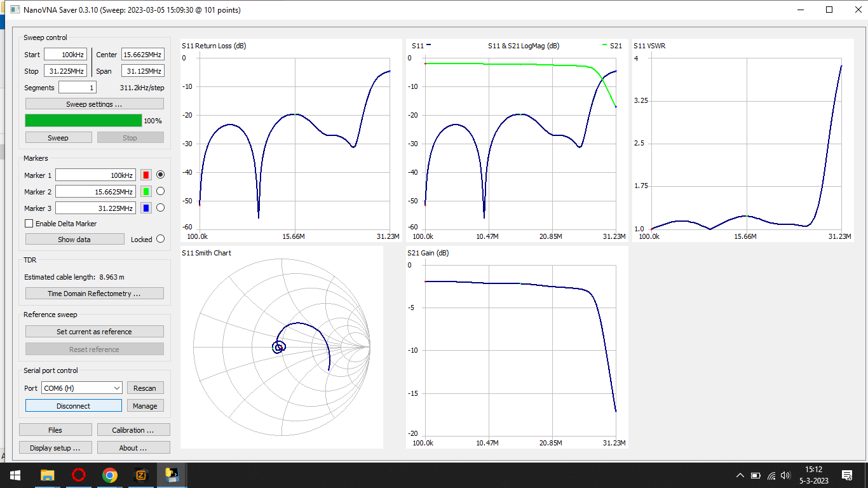Click the 100% progress text
The width and height of the screenshot is (868, 488).
click(x=153, y=121)
